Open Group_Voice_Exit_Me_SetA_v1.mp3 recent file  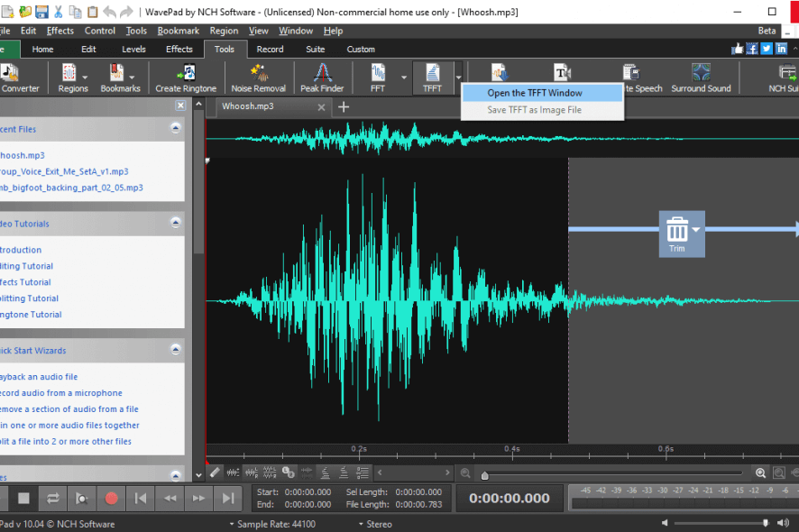64,171
